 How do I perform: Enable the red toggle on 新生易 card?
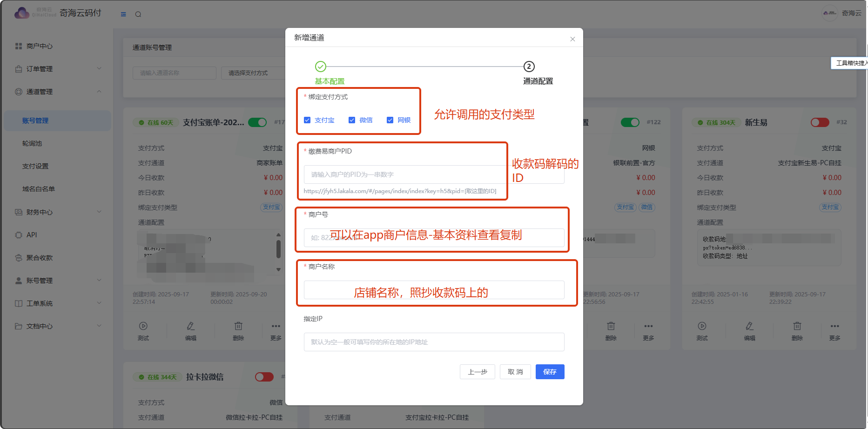click(x=820, y=122)
